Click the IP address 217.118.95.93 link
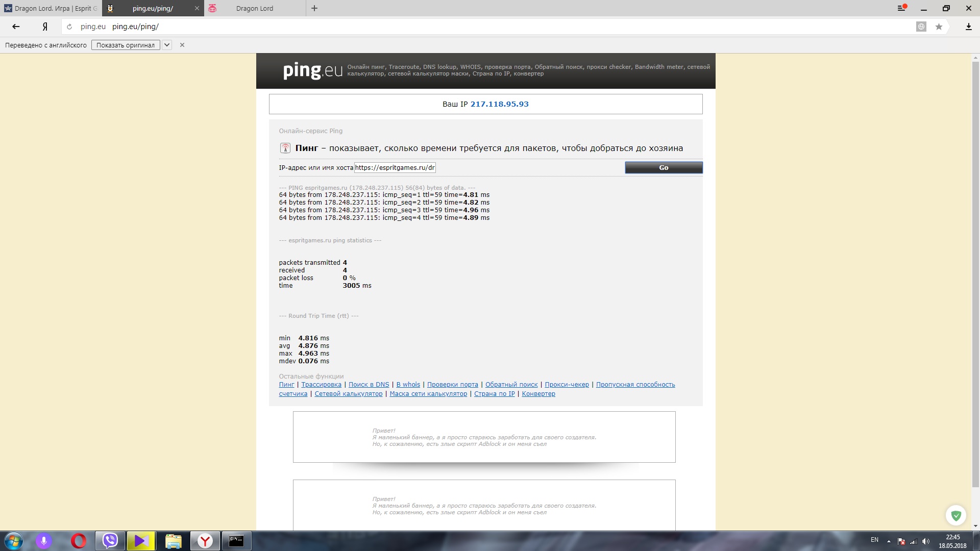Image resolution: width=980 pixels, height=551 pixels. 499,104
